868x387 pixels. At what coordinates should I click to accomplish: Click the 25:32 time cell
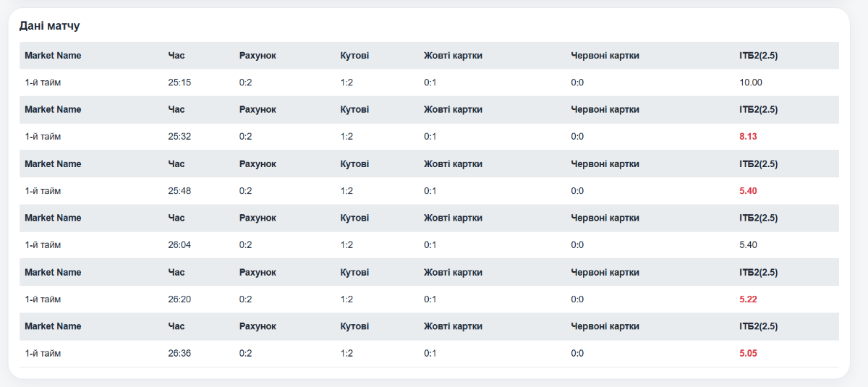[179, 137]
